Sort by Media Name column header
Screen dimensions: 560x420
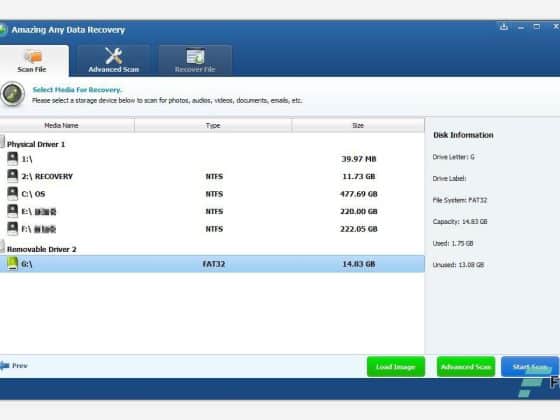[x=67, y=125]
